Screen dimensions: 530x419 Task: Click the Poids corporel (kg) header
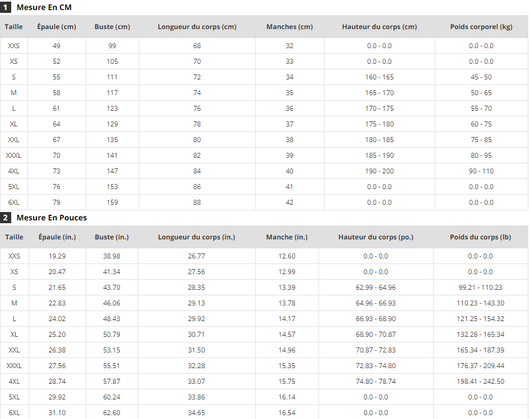tap(481, 27)
